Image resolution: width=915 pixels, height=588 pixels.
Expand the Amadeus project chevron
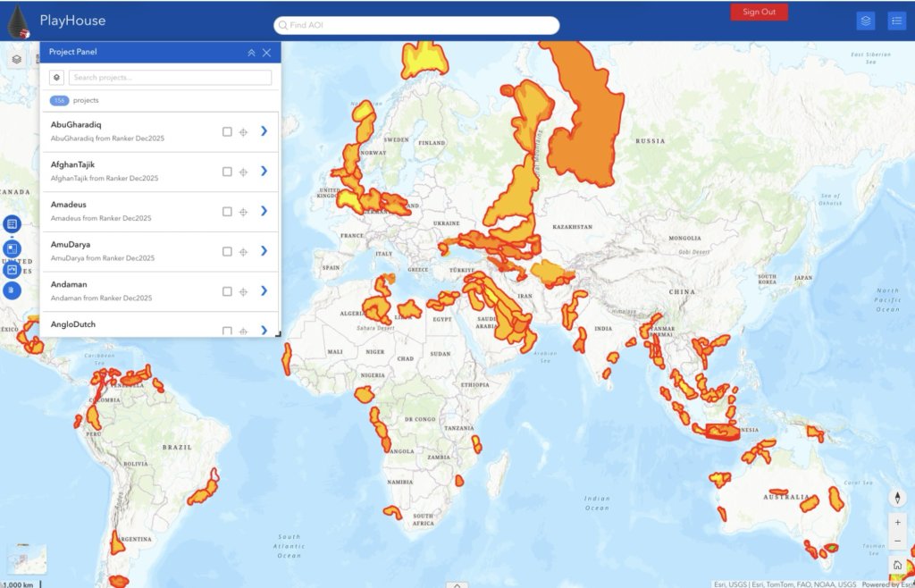[264, 211]
